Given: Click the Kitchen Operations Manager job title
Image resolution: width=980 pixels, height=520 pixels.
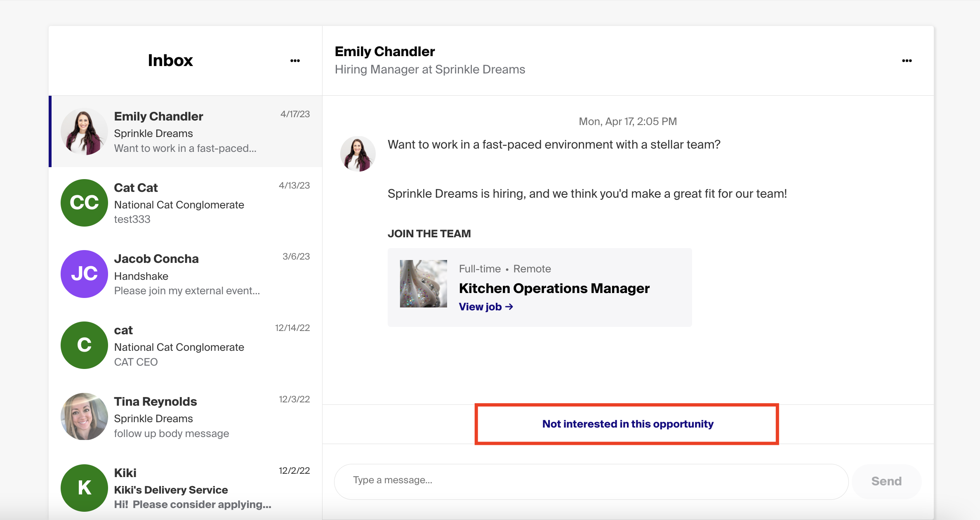Looking at the screenshot, I should click(x=554, y=288).
